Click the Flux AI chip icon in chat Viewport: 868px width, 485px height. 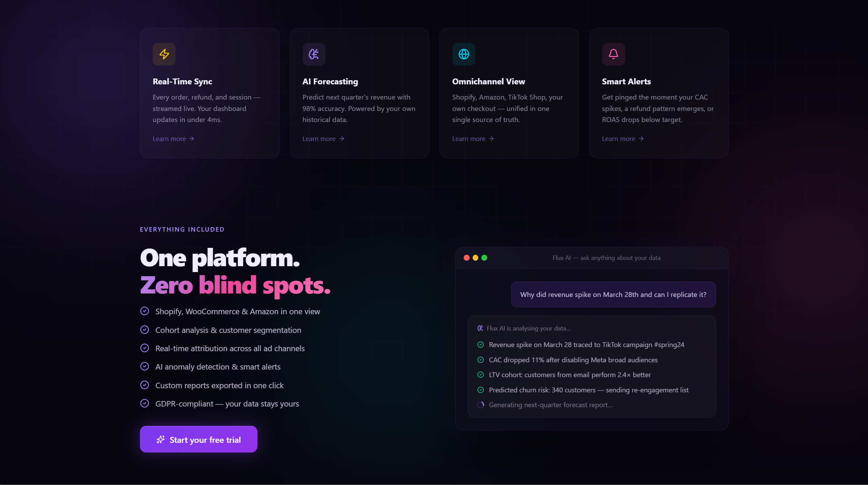(480, 328)
